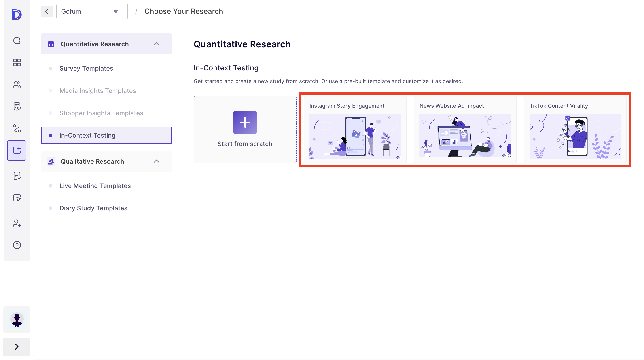Click the Qualitative Research header label
Image resolution: width=644 pixels, height=360 pixels.
point(92,161)
